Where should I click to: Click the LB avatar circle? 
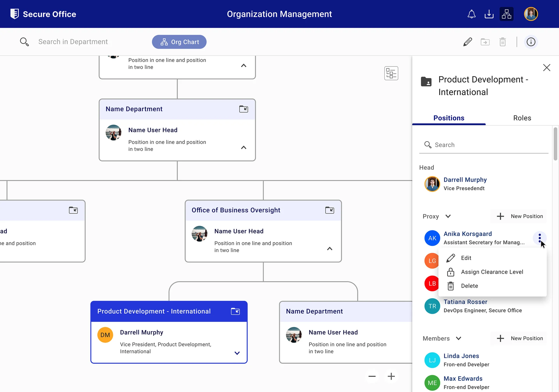click(x=431, y=284)
